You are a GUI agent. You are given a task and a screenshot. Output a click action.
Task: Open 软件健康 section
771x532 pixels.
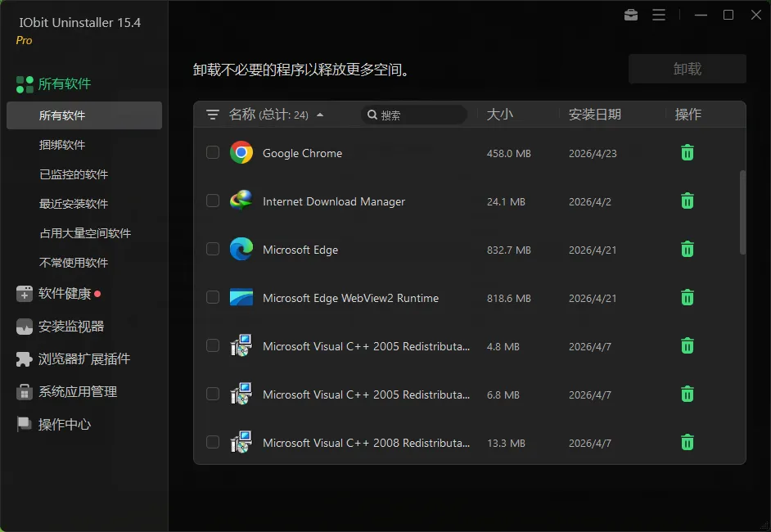pos(65,294)
